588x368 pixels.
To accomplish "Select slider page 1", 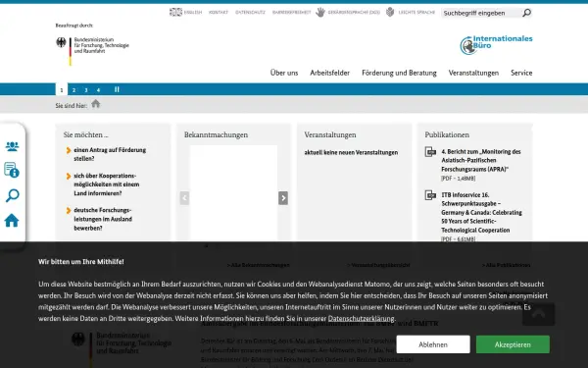I will (x=62, y=89).
